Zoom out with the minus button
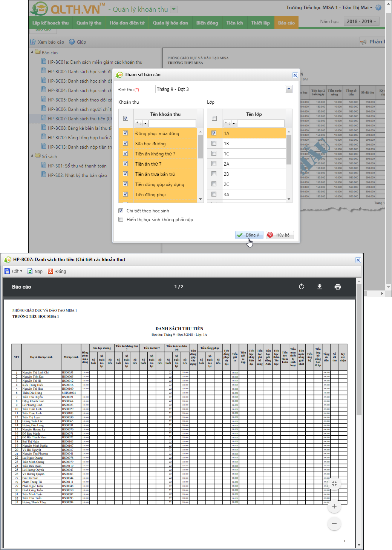Viewport: 392px width, 550px height. (334, 524)
